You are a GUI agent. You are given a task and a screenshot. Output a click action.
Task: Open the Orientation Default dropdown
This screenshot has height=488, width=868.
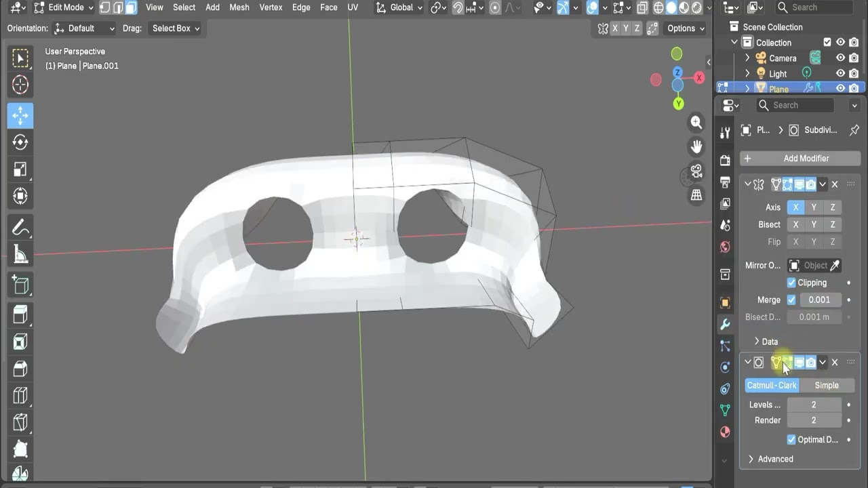(x=85, y=28)
